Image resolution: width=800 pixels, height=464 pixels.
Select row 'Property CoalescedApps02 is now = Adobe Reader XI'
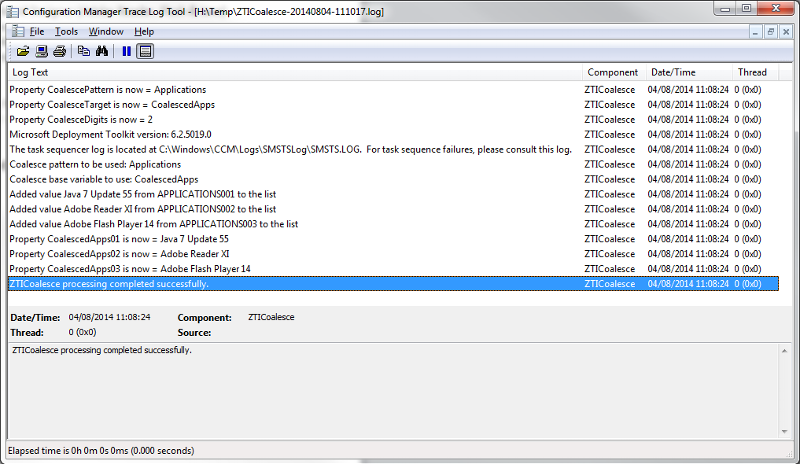pos(393,254)
